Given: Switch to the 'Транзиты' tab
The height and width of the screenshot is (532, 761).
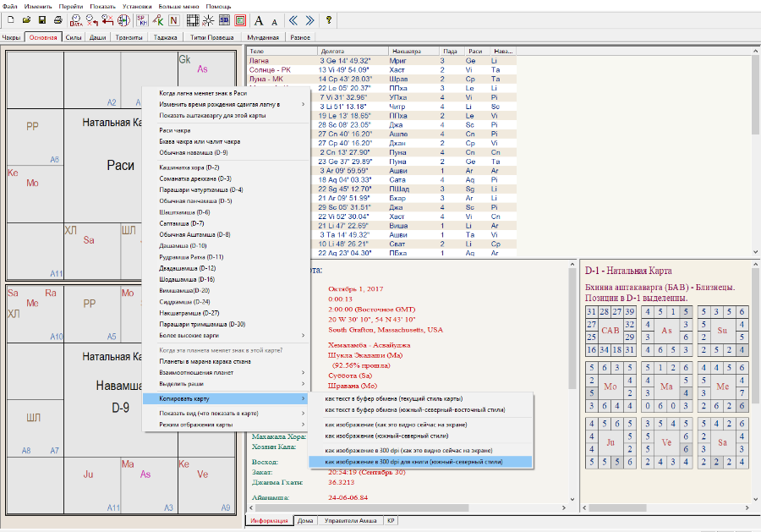Looking at the screenshot, I should click(129, 37).
